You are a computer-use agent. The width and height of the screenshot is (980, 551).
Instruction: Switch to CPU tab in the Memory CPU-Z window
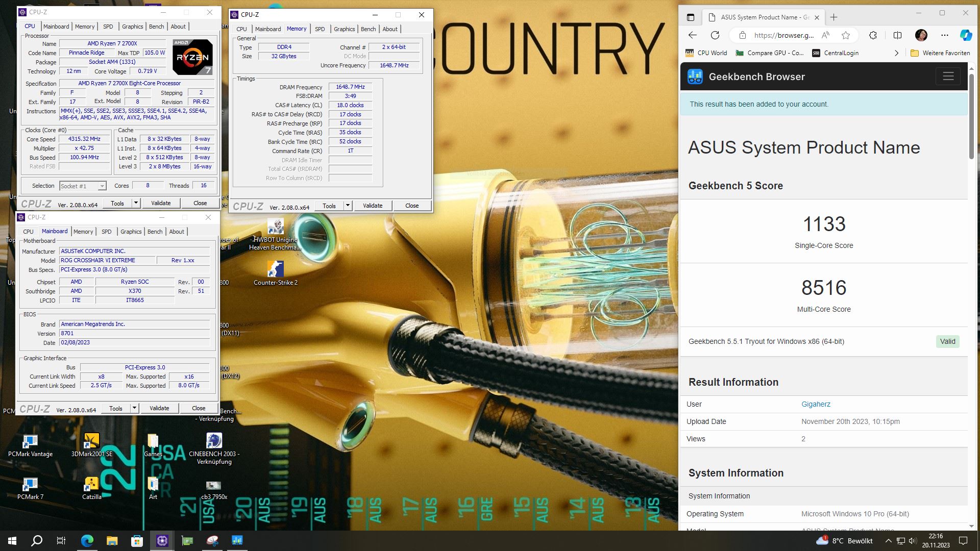(x=241, y=29)
